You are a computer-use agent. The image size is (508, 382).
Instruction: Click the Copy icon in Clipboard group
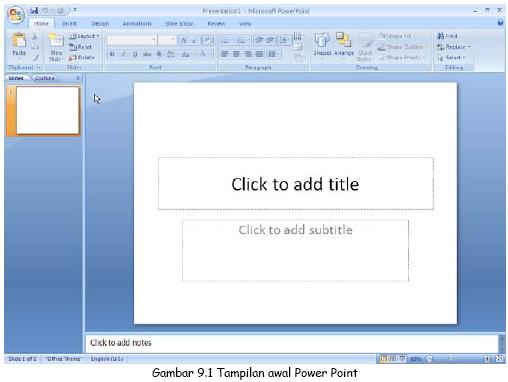click(x=35, y=47)
